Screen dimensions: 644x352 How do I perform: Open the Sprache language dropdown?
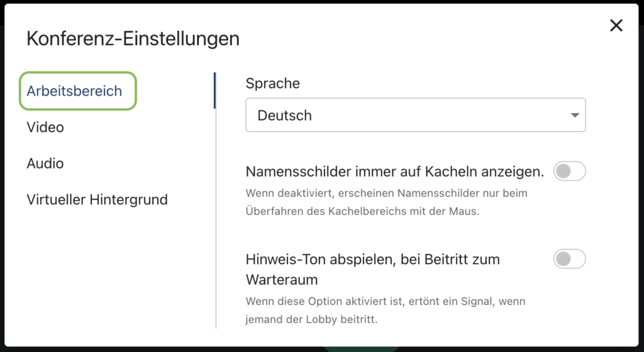[x=415, y=116]
